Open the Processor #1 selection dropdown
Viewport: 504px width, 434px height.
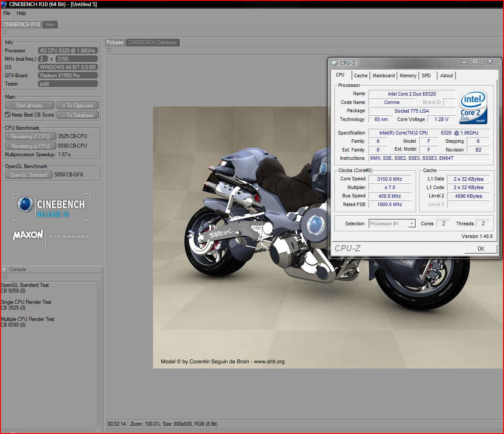tap(392, 224)
